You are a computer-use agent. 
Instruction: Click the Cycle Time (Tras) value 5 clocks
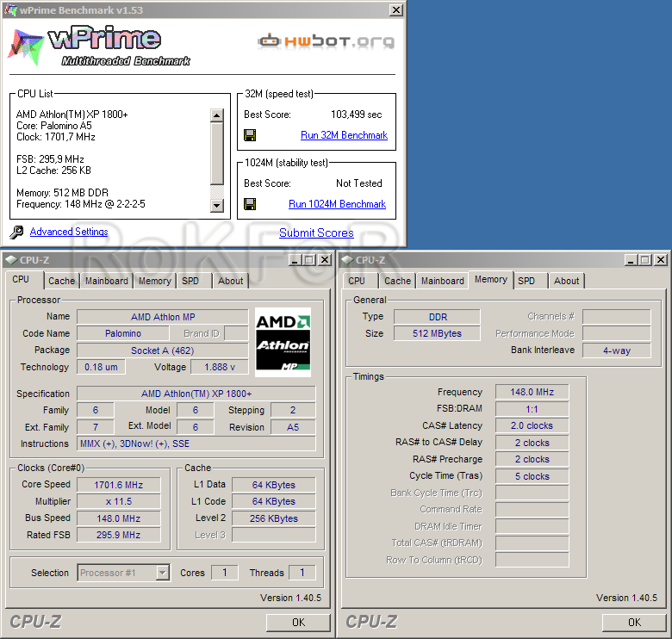coord(532,476)
